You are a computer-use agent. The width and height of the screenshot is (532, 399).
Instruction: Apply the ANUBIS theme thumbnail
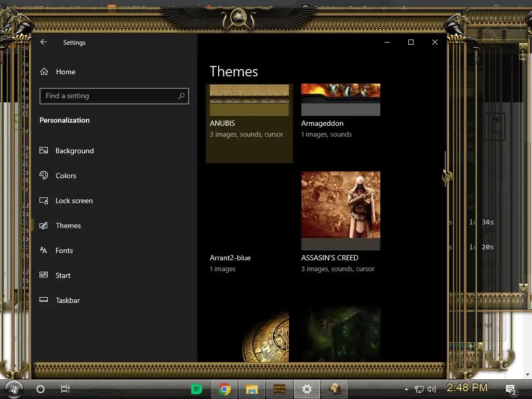tap(249, 100)
